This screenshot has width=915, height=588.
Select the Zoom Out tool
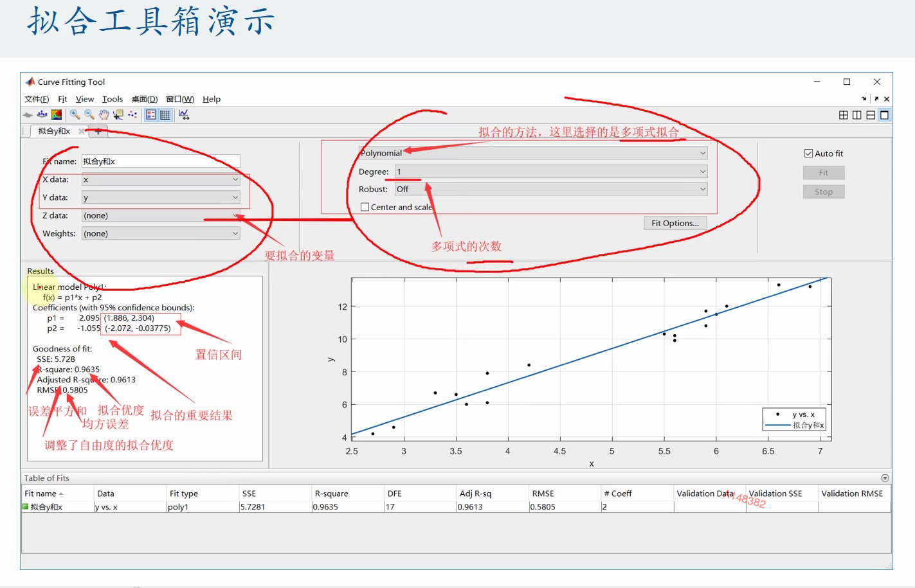[89, 114]
